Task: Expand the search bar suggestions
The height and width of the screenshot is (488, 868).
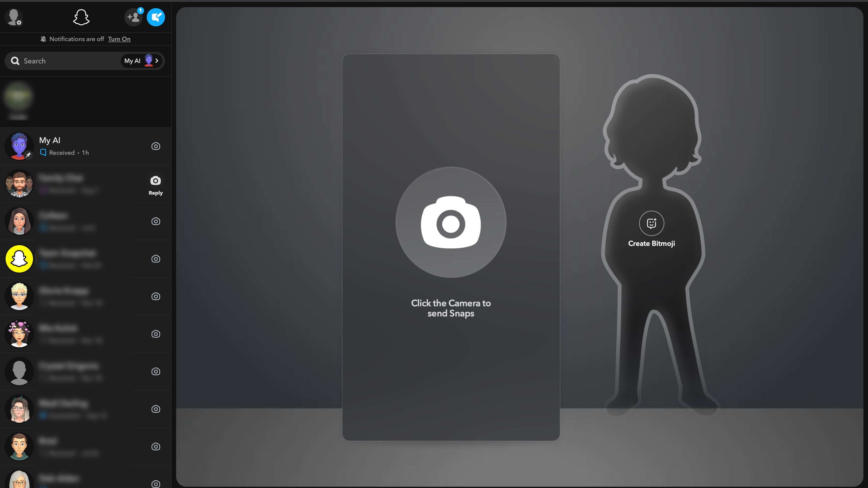Action: 157,61
